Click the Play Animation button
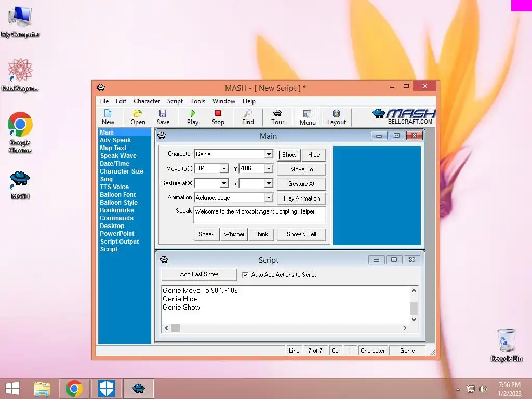The height and width of the screenshot is (399, 532). click(x=302, y=198)
